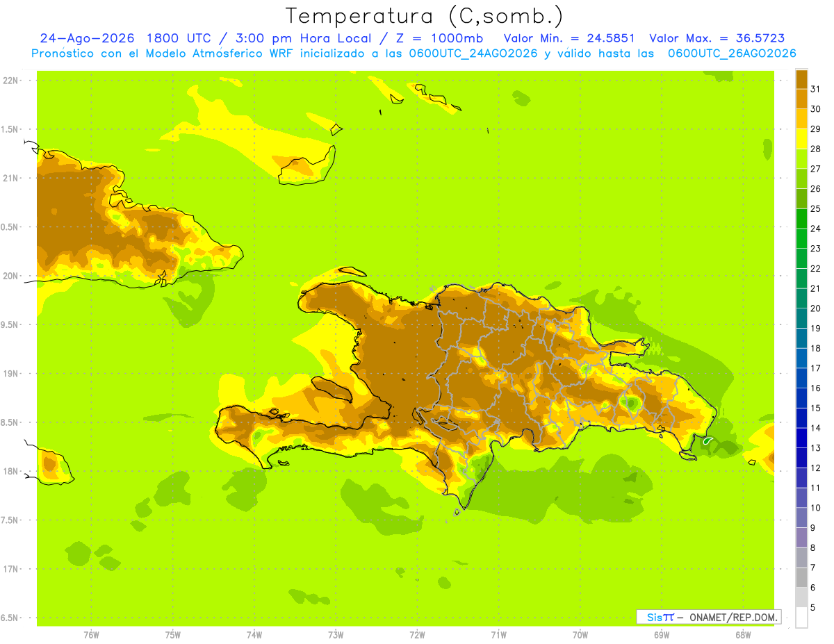
Task: Click the 68W longitude axis label
Action: (x=743, y=635)
